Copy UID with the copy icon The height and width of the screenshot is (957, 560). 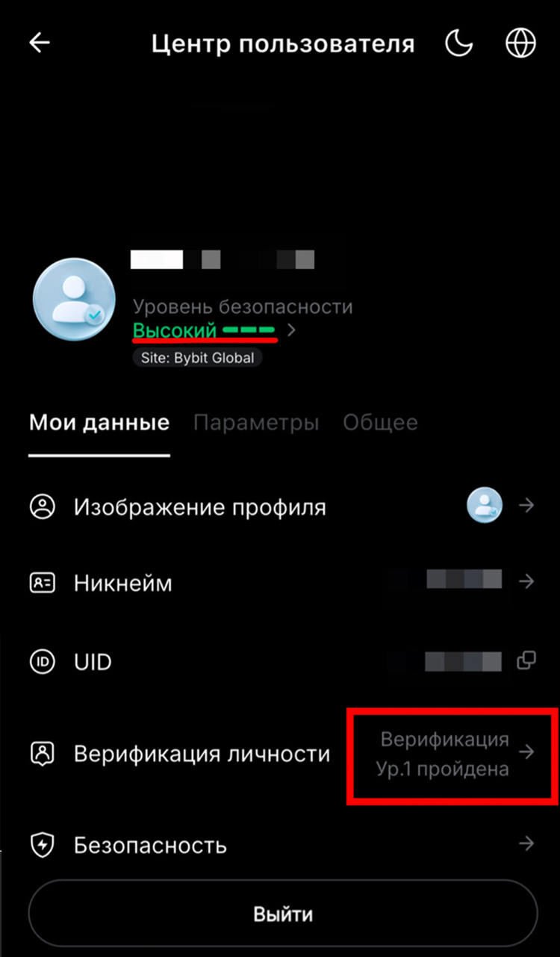click(527, 660)
